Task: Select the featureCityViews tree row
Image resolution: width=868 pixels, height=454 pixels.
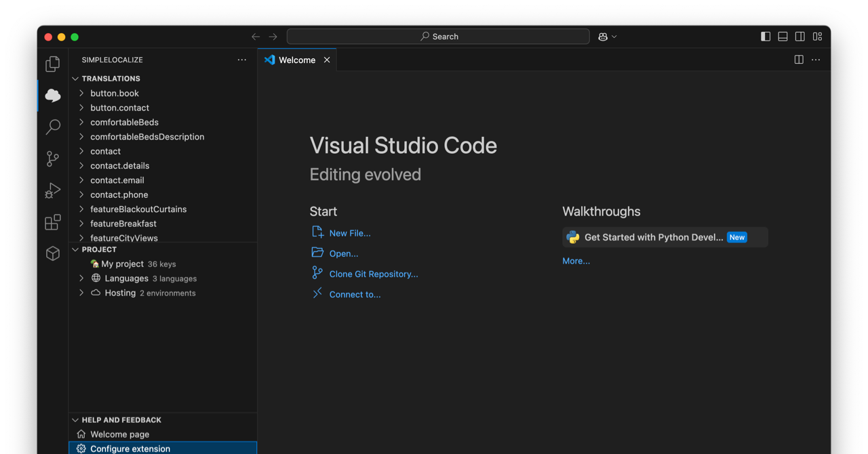Action: [163, 237]
